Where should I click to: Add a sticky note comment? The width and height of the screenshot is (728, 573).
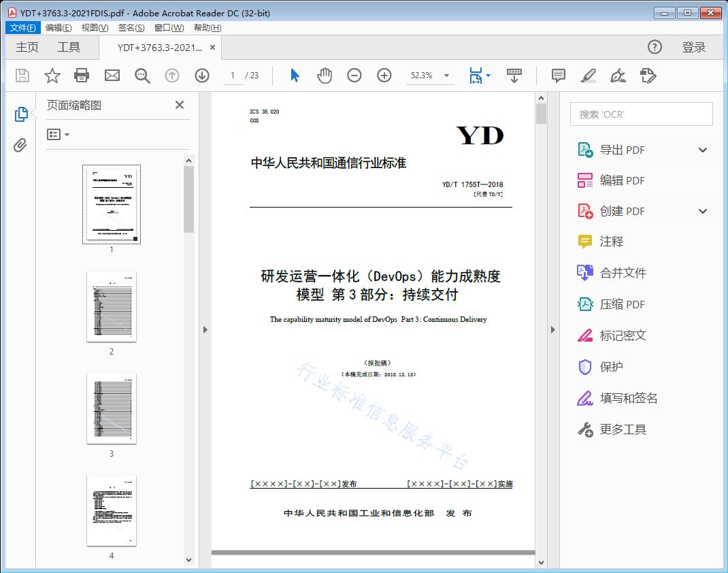[x=558, y=76]
